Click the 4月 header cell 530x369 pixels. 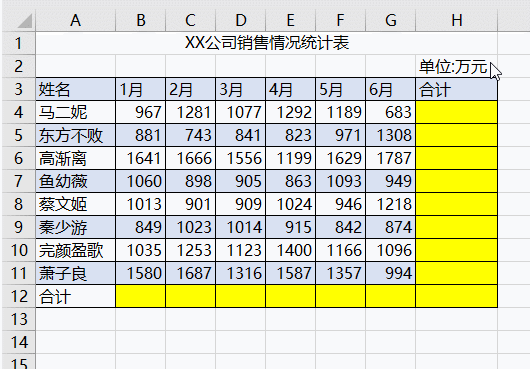[x=290, y=89]
